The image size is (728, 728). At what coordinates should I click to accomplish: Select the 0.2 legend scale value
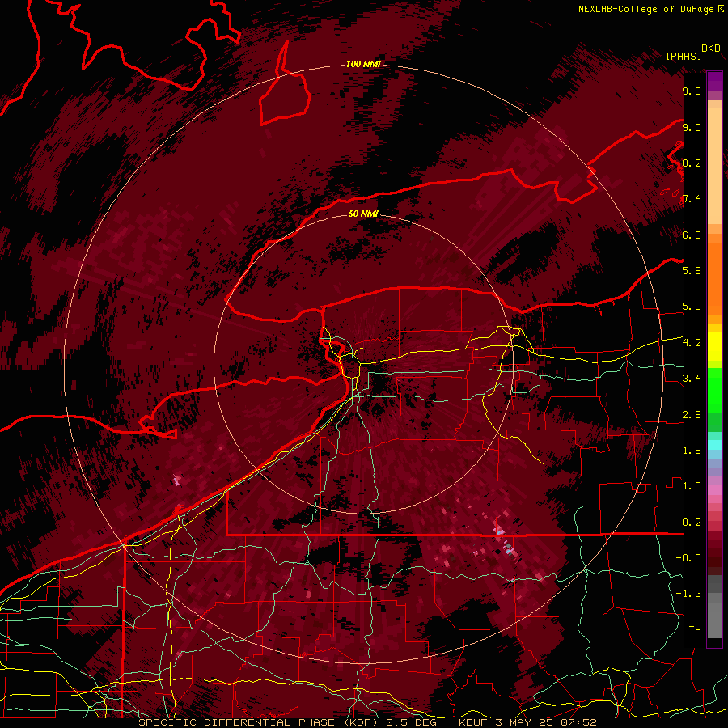(692, 523)
